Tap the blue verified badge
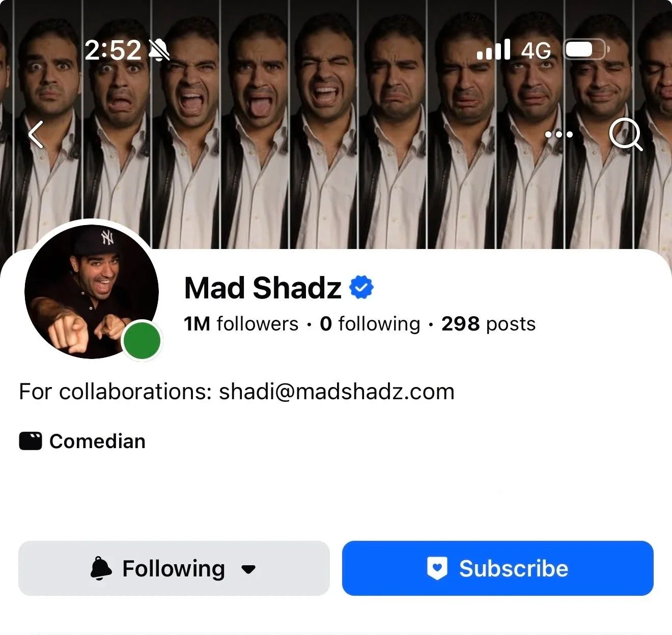The image size is (672, 635). [361, 288]
